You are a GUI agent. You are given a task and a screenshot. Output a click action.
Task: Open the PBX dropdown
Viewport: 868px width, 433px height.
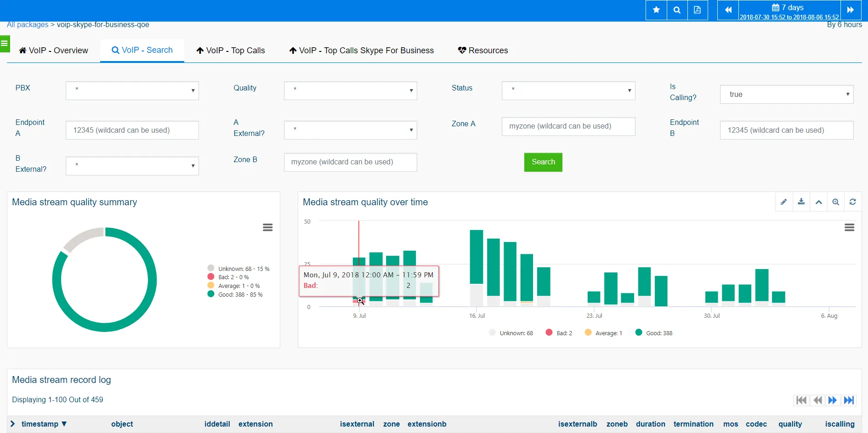[x=132, y=90]
